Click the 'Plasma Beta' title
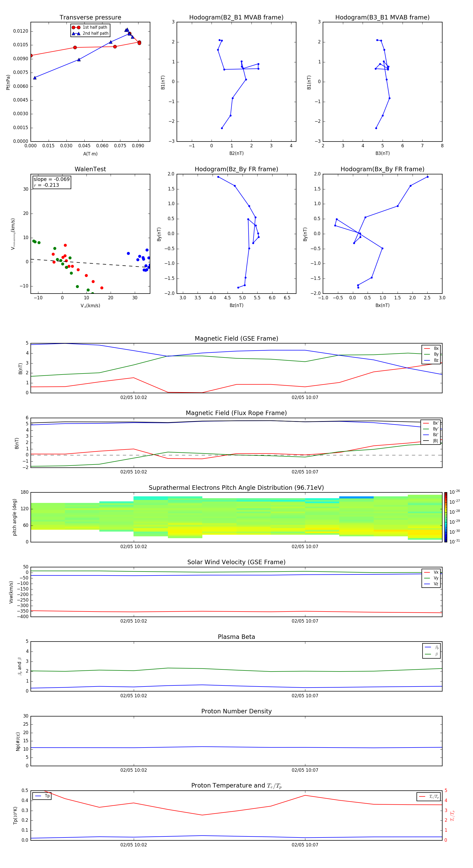This screenshot has height=868, width=473. point(236,637)
